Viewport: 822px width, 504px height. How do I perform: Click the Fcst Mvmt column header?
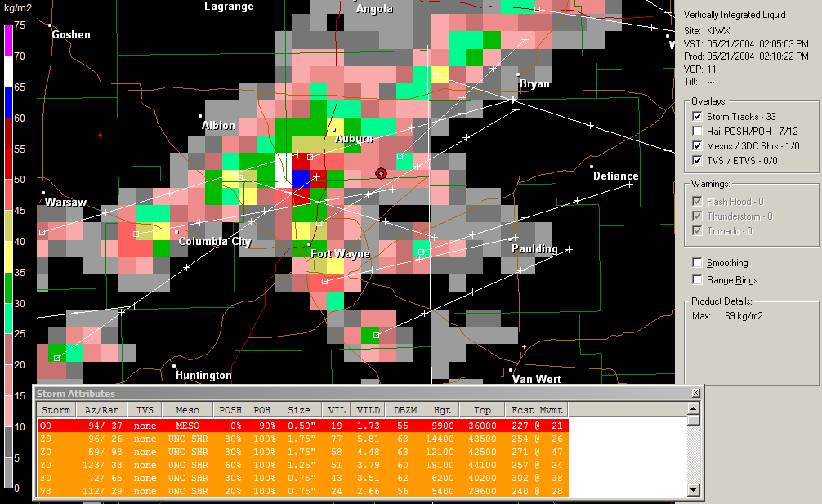[x=537, y=410]
